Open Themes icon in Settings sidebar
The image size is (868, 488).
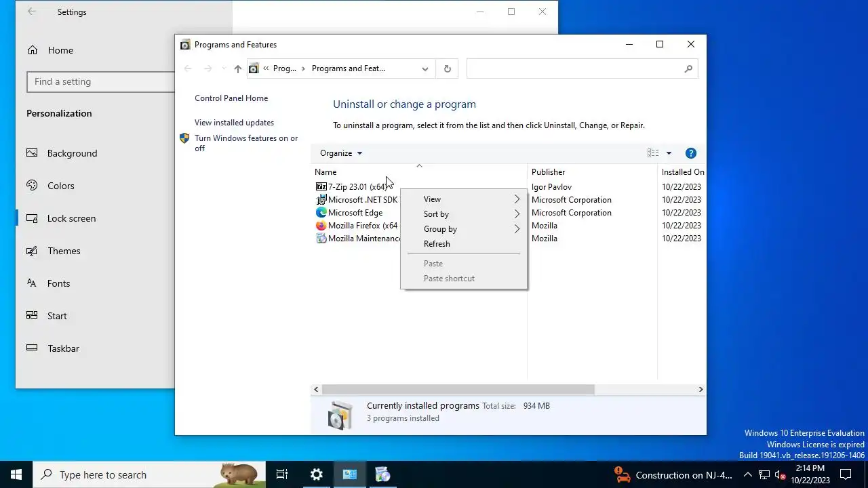click(32, 251)
